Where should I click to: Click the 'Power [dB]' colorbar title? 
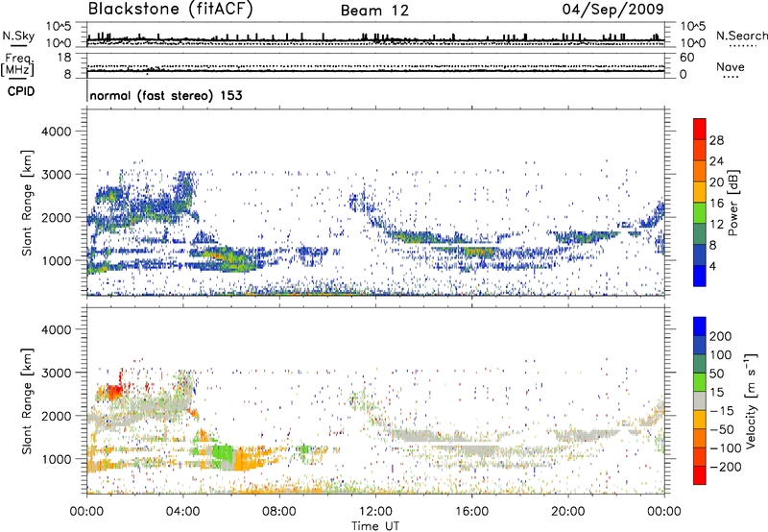(x=732, y=203)
